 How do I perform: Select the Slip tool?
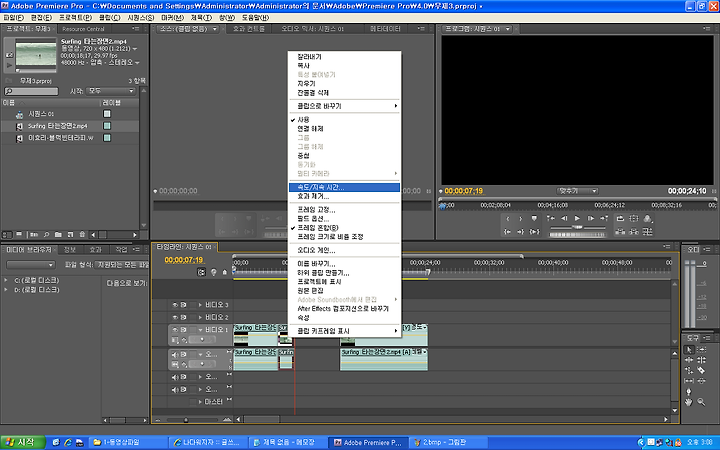688,381
